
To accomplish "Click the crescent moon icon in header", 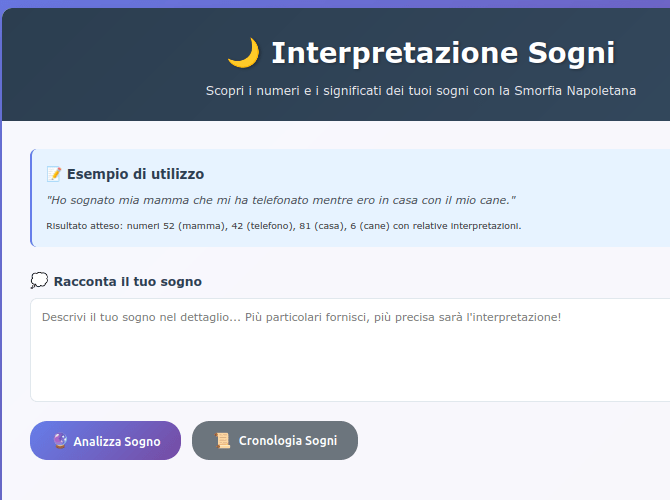I will click(x=244, y=53).
